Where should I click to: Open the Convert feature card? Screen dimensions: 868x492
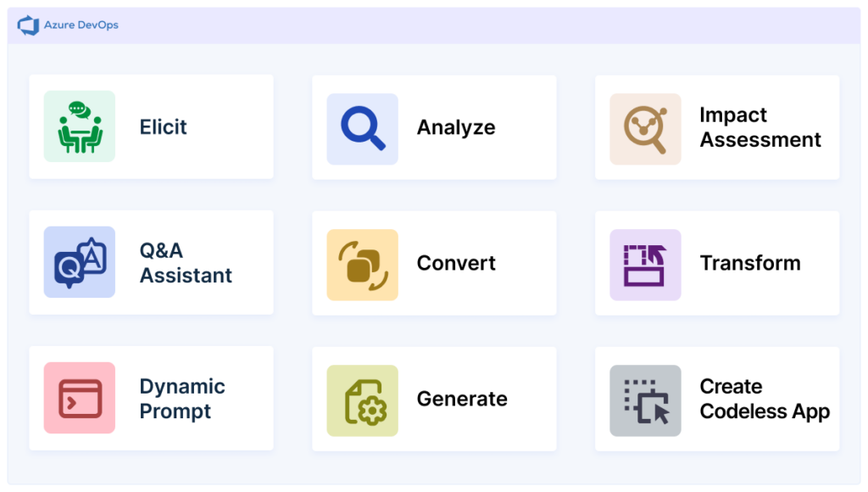pyautogui.click(x=434, y=263)
